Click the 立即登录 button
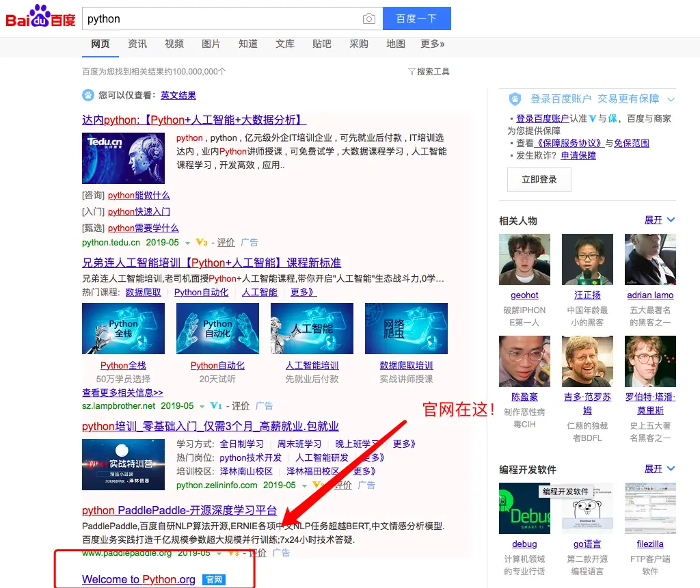The width and height of the screenshot is (700, 588). click(x=539, y=180)
